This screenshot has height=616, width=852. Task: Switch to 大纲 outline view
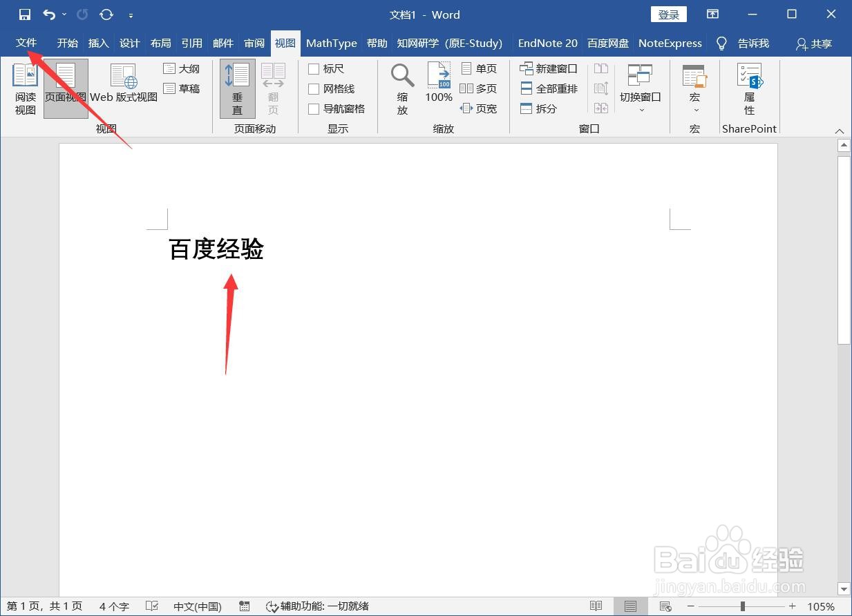[x=182, y=68]
